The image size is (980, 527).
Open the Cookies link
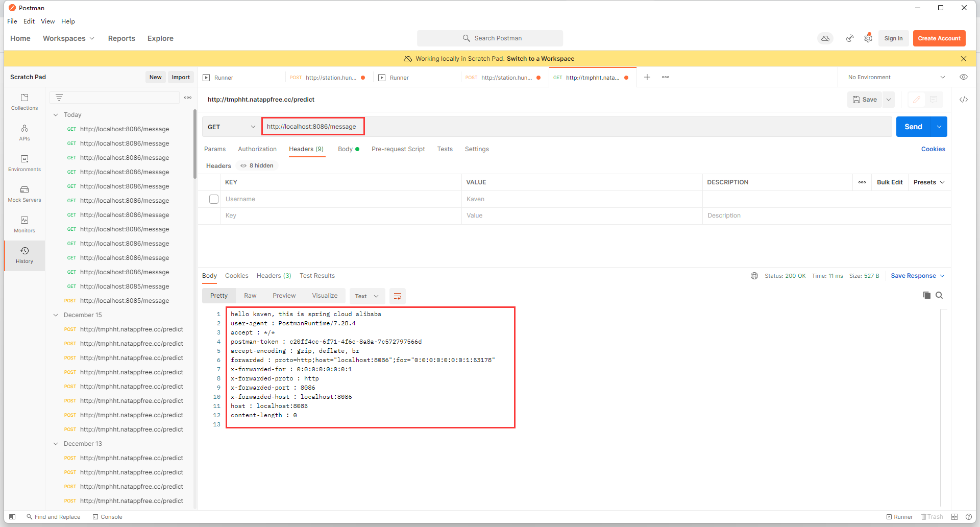pyautogui.click(x=933, y=149)
